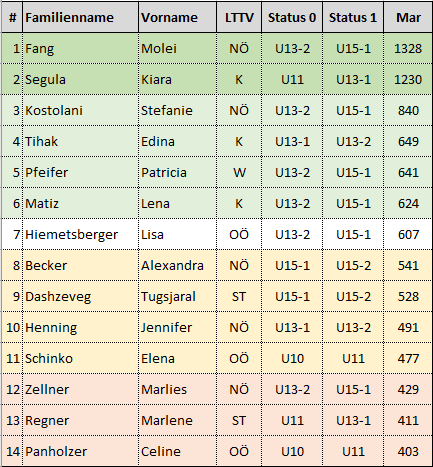Viewport: 433px width, 467px height.
Task: Click the value 649 in Tihak's row
Action: click(408, 141)
